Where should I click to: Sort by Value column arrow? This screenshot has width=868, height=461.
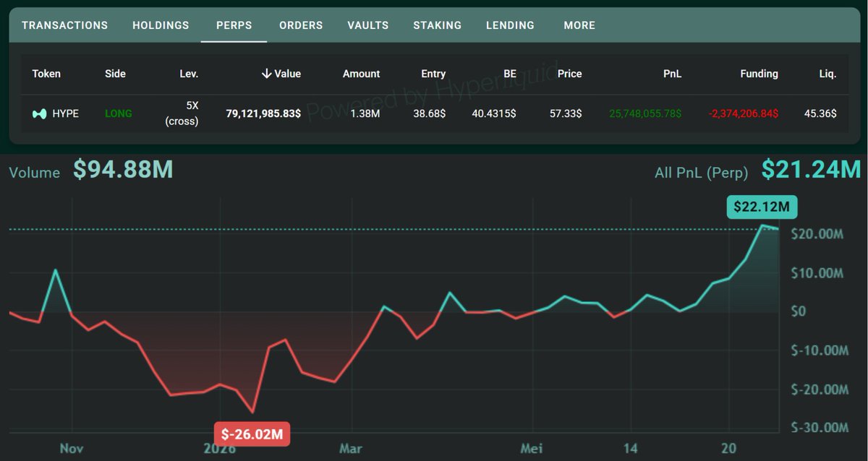tap(267, 74)
